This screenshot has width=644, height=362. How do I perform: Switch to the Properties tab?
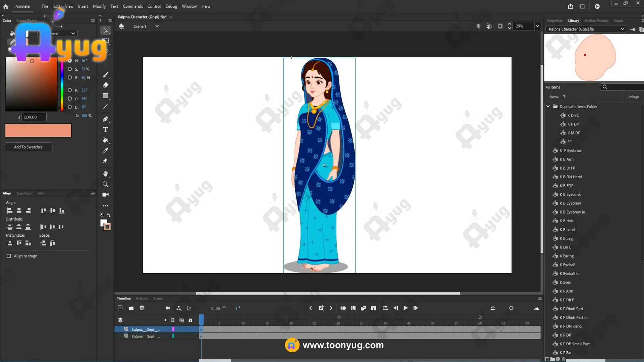554,21
